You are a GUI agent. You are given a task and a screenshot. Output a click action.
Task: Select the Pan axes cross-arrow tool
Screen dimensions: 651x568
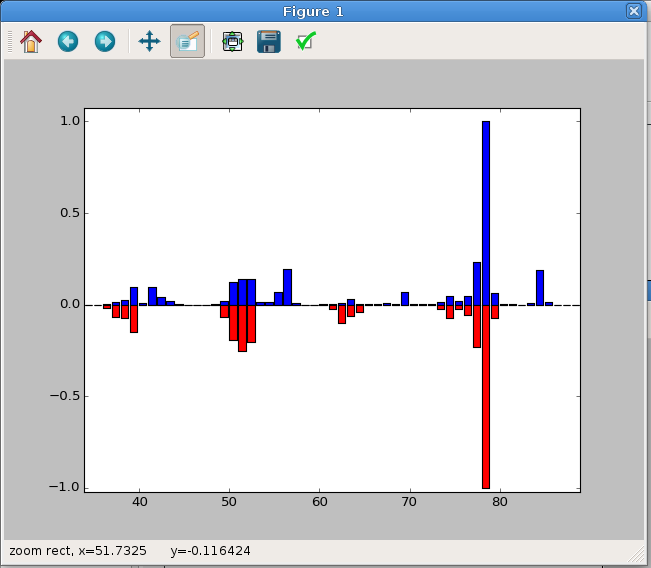149,42
